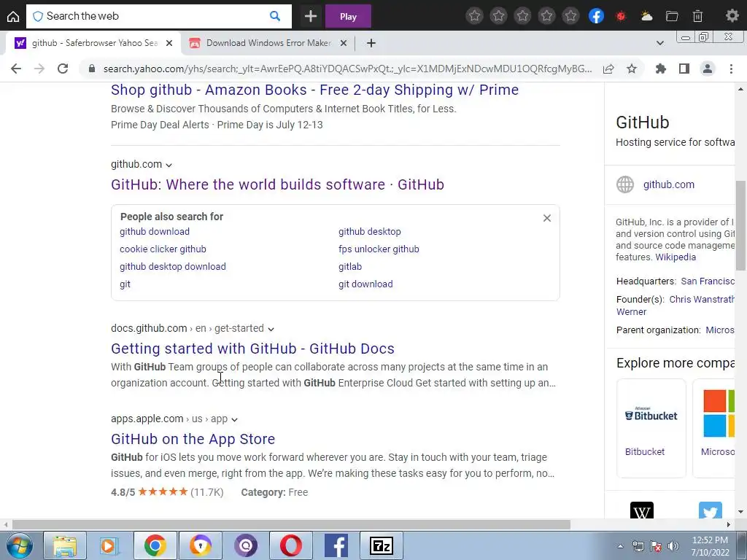The height and width of the screenshot is (560, 747).
Task: Open 7-Zip from taskbar
Action: click(381, 545)
